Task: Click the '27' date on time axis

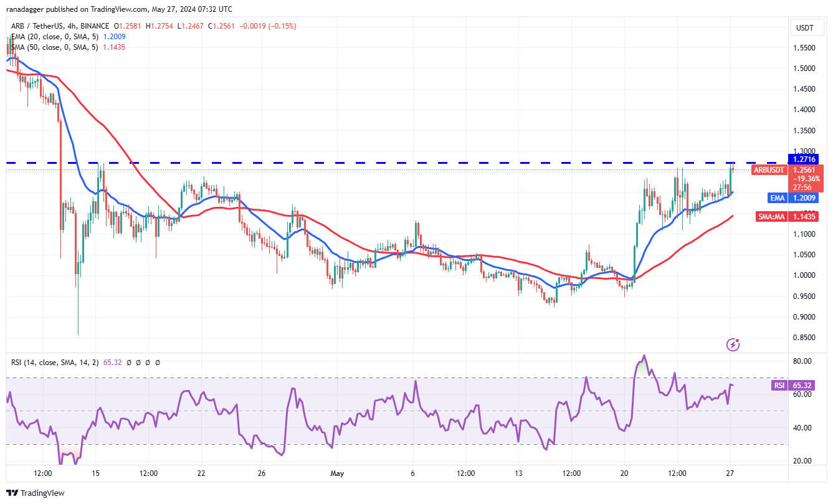Action: [730, 473]
